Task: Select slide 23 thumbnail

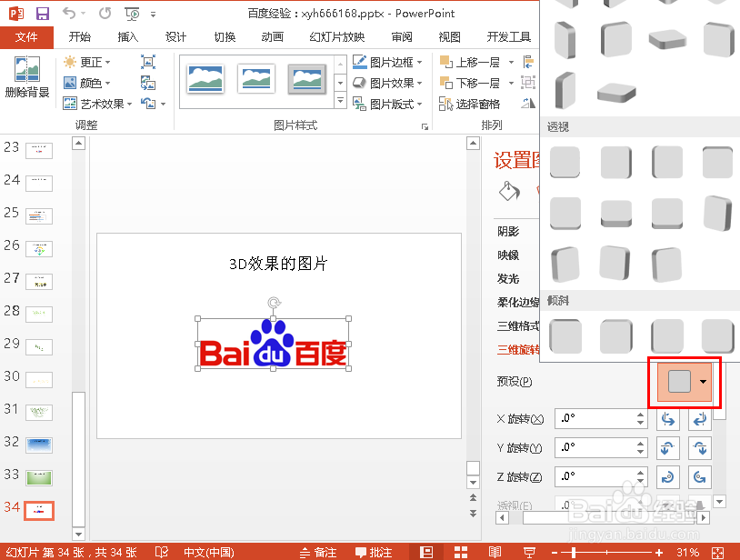Action: pyautogui.click(x=39, y=151)
